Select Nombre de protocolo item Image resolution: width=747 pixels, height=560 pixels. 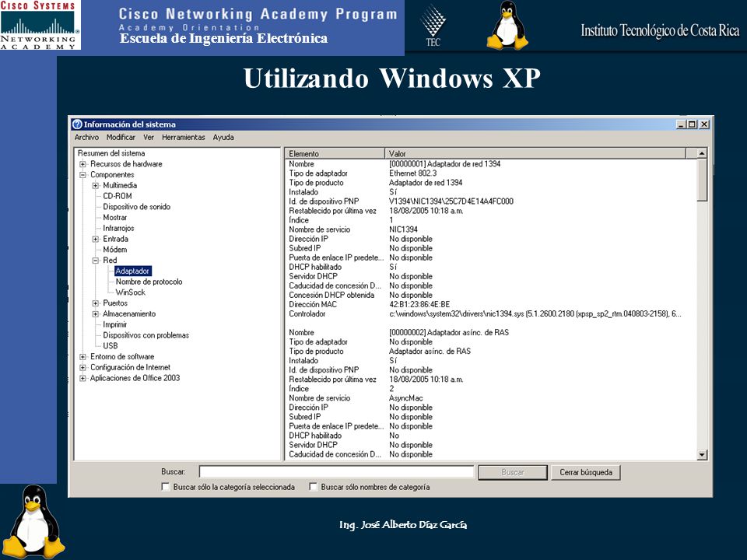click(x=149, y=282)
